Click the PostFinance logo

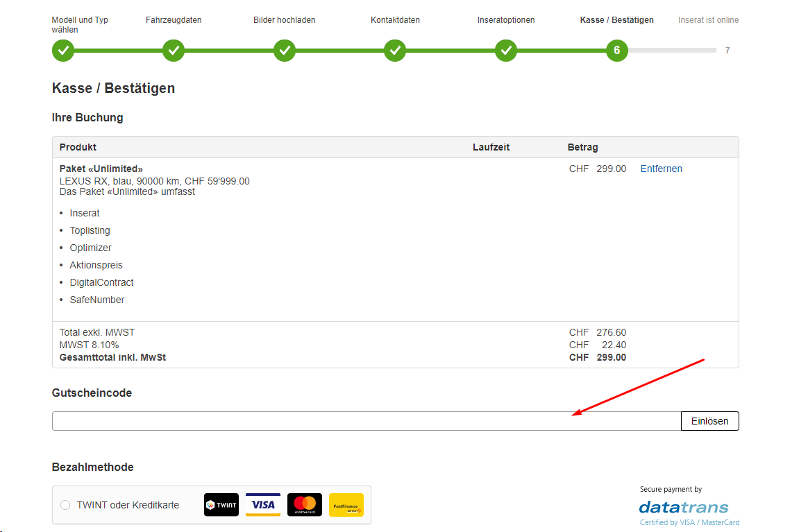346,505
